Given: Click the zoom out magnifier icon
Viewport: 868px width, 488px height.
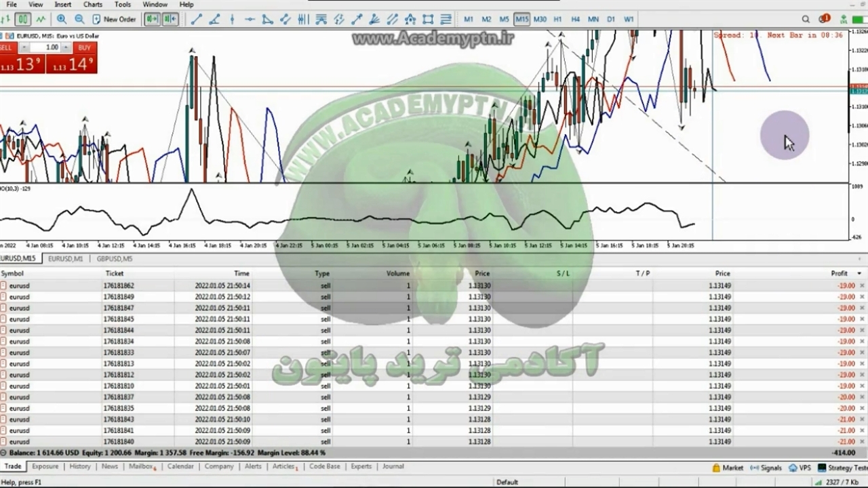Looking at the screenshot, I should [79, 20].
